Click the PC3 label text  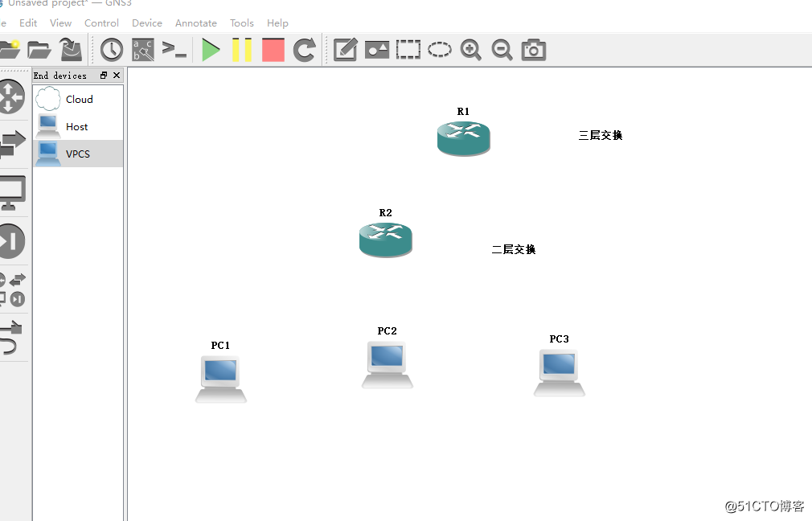click(x=559, y=339)
